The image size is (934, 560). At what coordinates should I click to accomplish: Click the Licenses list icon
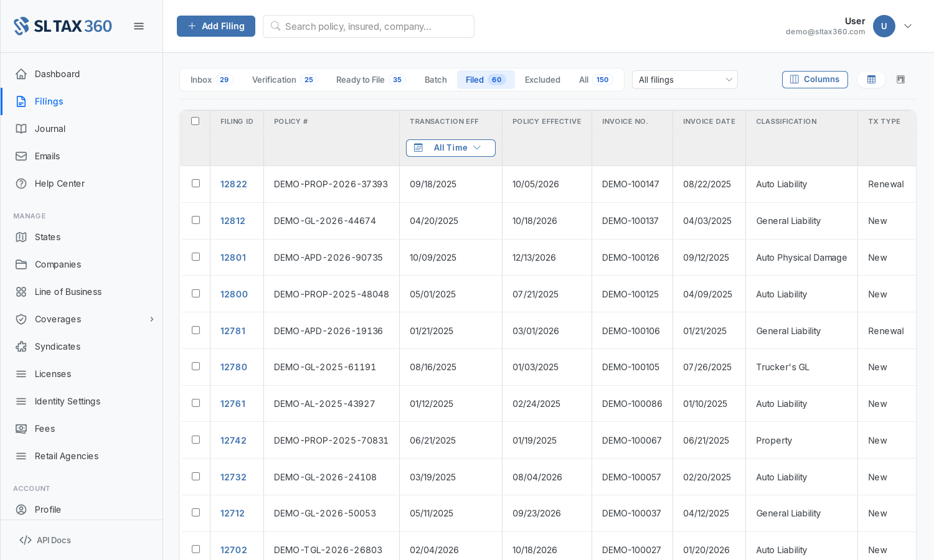tap(21, 374)
